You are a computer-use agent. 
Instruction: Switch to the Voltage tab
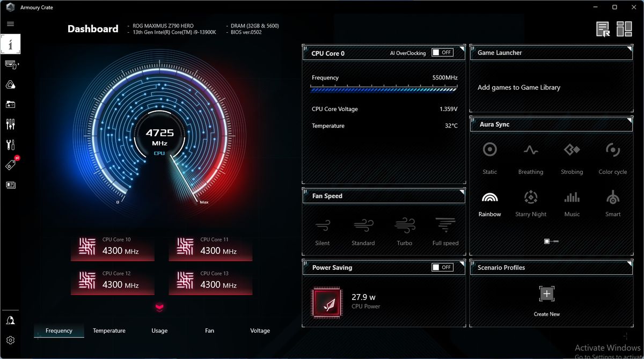point(260,331)
